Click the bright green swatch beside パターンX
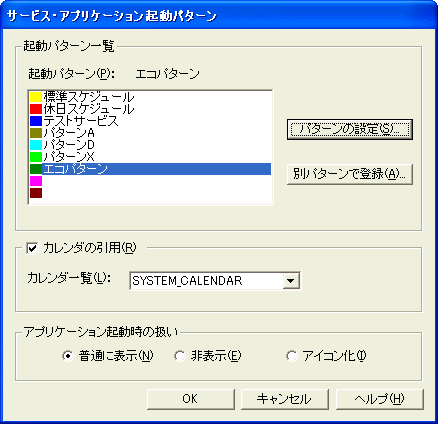The width and height of the screenshot is (438, 424). (x=36, y=157)
